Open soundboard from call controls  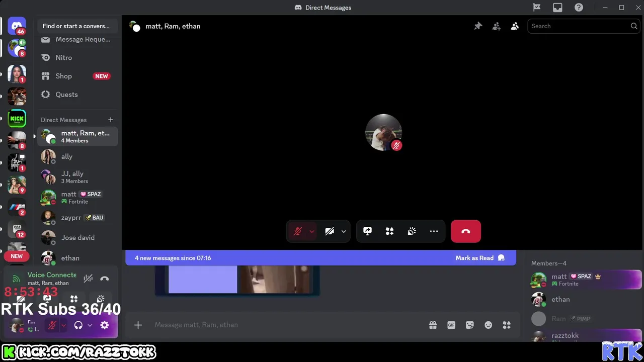coord(412,231)
